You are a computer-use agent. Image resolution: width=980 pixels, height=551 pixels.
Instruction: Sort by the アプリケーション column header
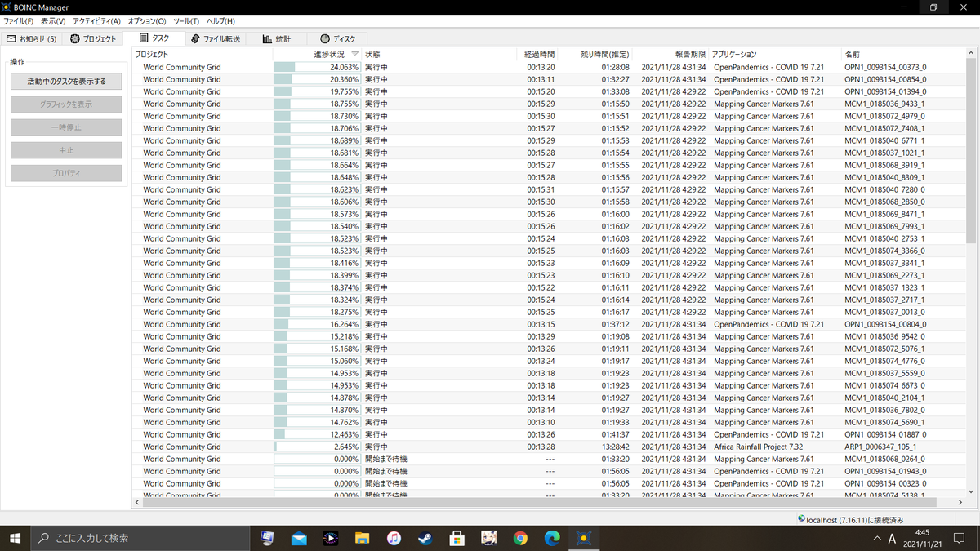pyautogui.click(x=775, y=55)
